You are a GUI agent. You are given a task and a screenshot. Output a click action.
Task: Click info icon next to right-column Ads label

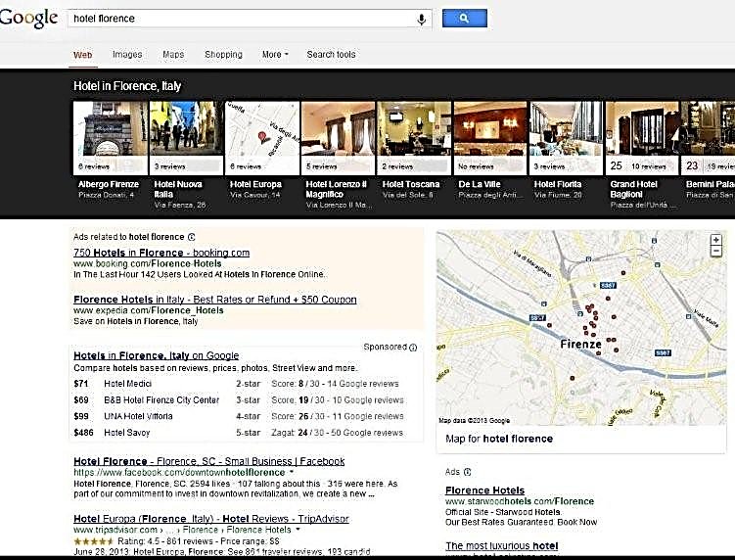(468, 472)
